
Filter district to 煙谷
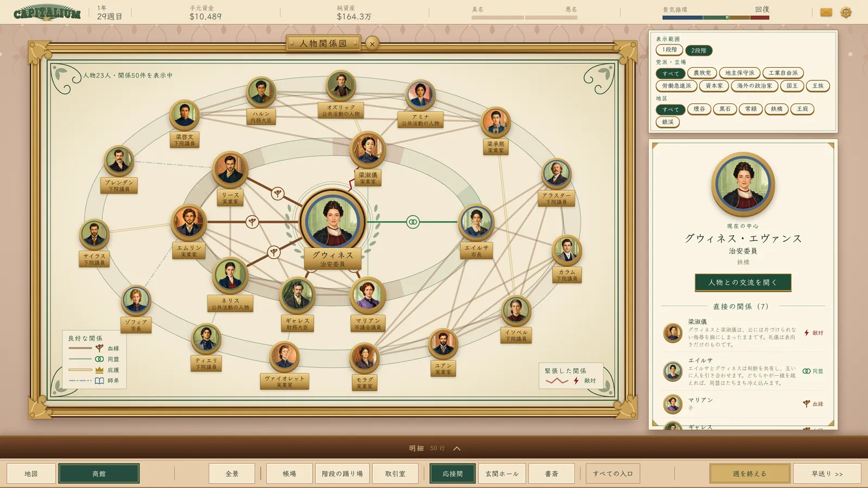click(x=699, y=109)
